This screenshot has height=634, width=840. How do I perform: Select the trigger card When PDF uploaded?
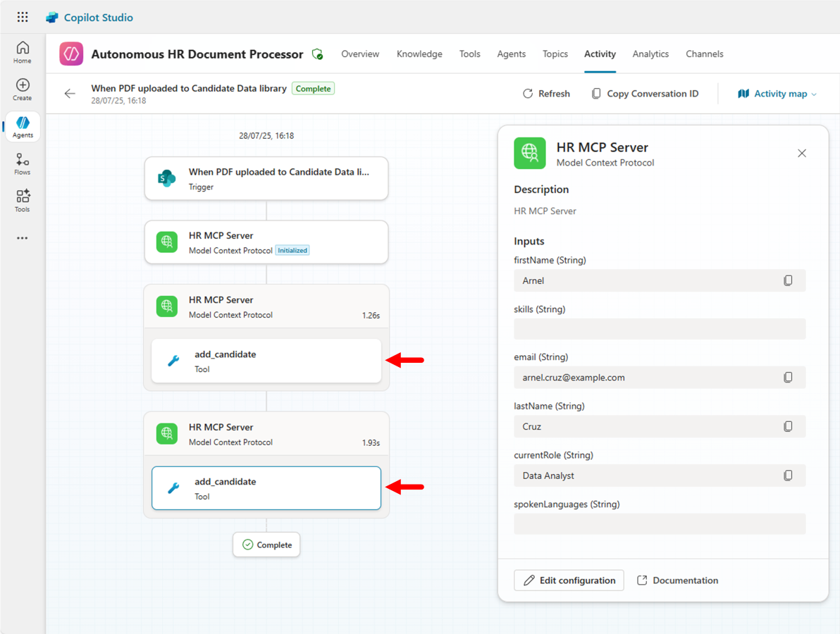click(266, 178)
